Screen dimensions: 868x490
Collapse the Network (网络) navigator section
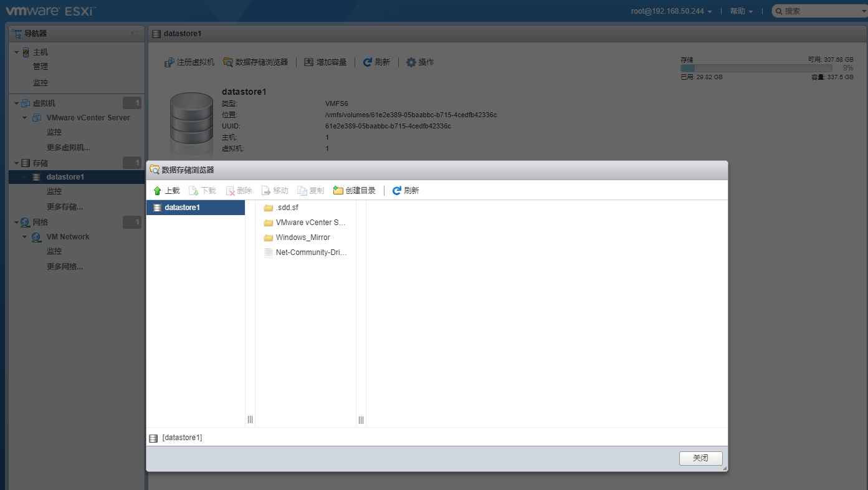[x=17, y=223]
